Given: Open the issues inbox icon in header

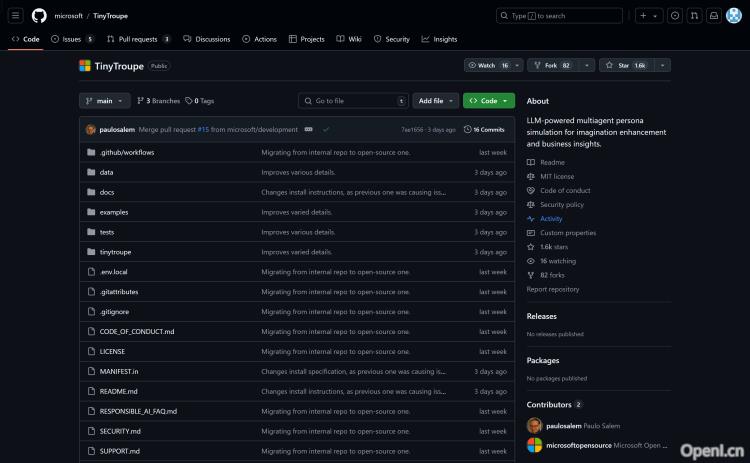Looking at the screenshot, I should pos(675,16).
